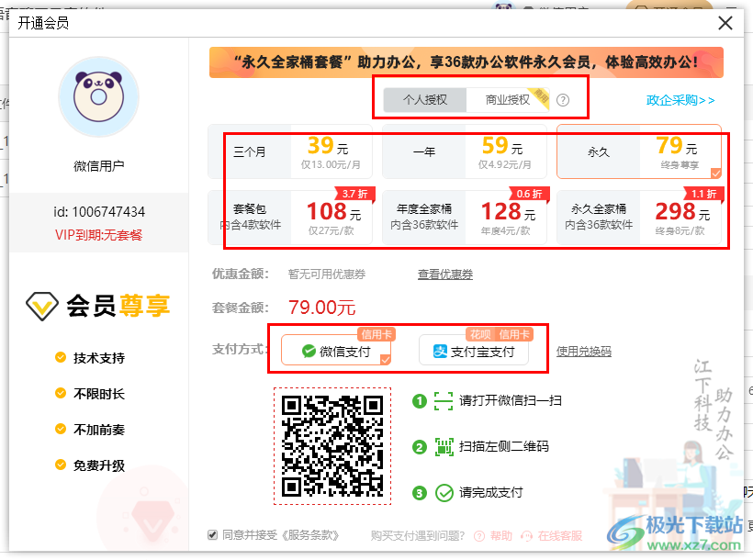Click the payment QR code
This screenshot has width=753, height=560.
pos(332,446)
